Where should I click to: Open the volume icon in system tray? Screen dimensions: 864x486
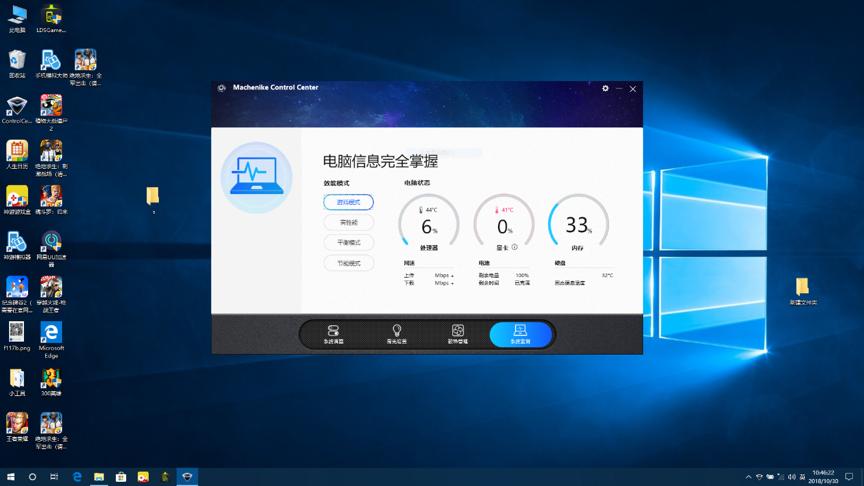tap(792, 477)
